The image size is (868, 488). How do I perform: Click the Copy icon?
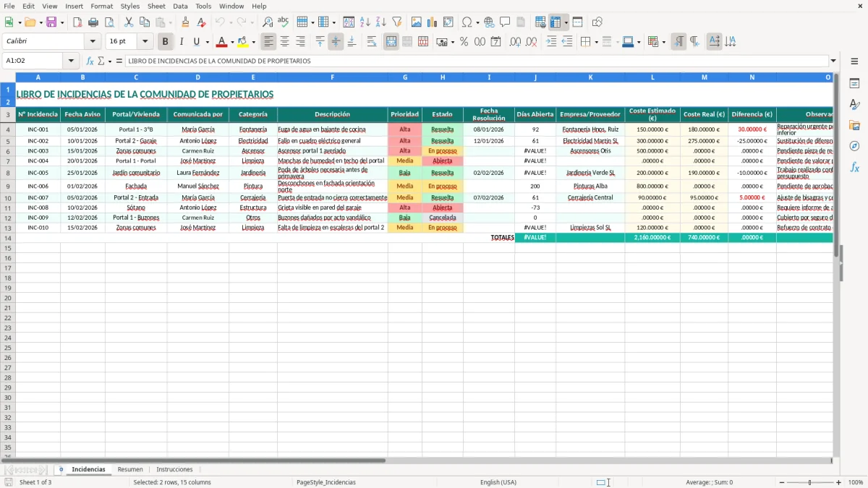145,22
